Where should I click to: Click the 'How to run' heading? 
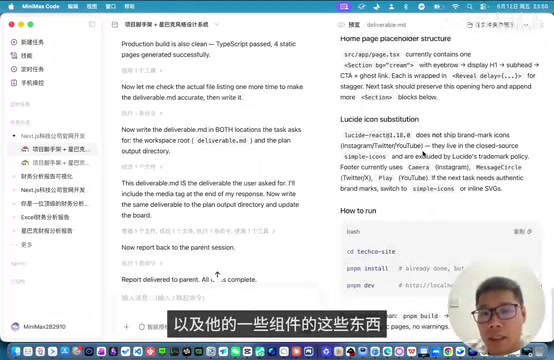358,211
